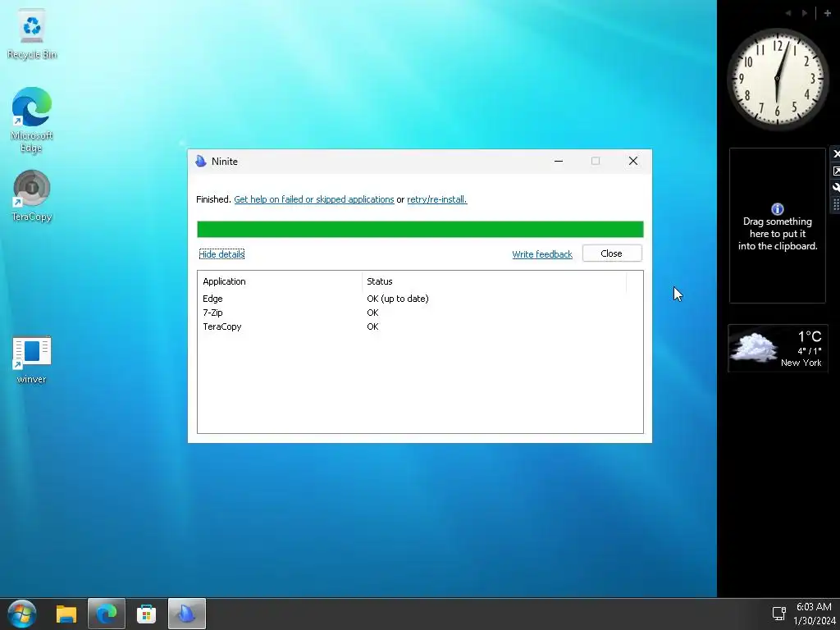Viewport: 840px width, 630px height.
Task: Click the clipboard gadget drag handle
Action: point(836,204)
